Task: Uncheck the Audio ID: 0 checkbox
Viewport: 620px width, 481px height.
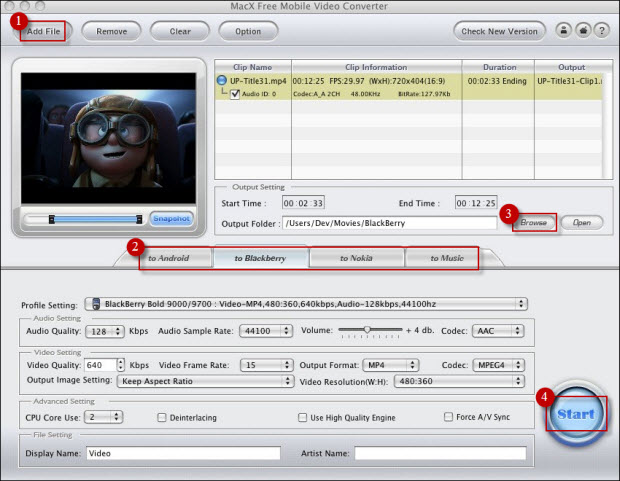Action: tap(235, 94)
